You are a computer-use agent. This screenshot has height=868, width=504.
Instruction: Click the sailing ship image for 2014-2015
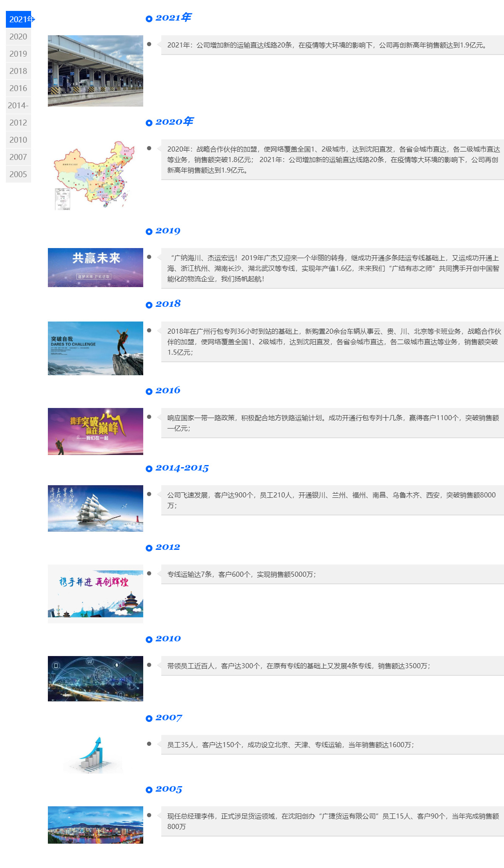(x=95, y=508)
